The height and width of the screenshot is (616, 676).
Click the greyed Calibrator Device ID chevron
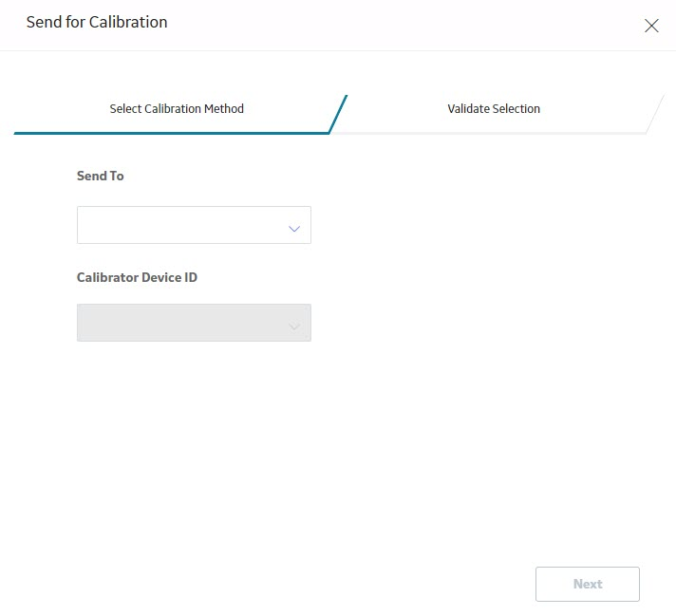point(294,327)
